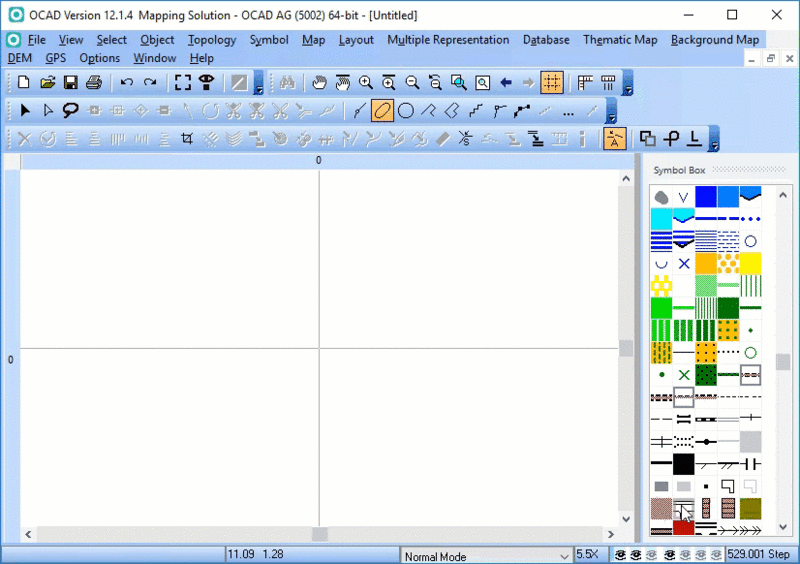
Task: Click the zoom in magnifier
Action: pyautogui.click(x=365, y=82)
